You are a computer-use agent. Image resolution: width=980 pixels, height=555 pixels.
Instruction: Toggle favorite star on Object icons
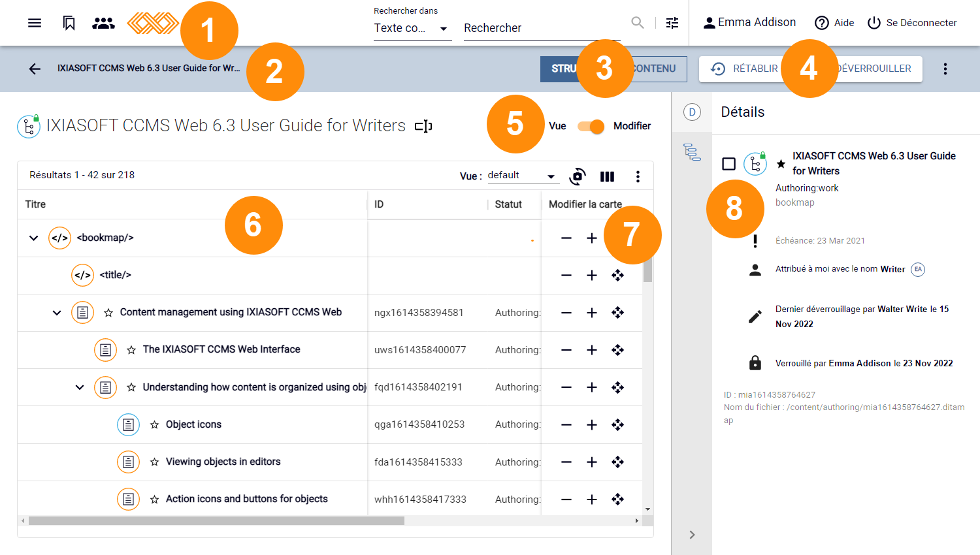154,424
